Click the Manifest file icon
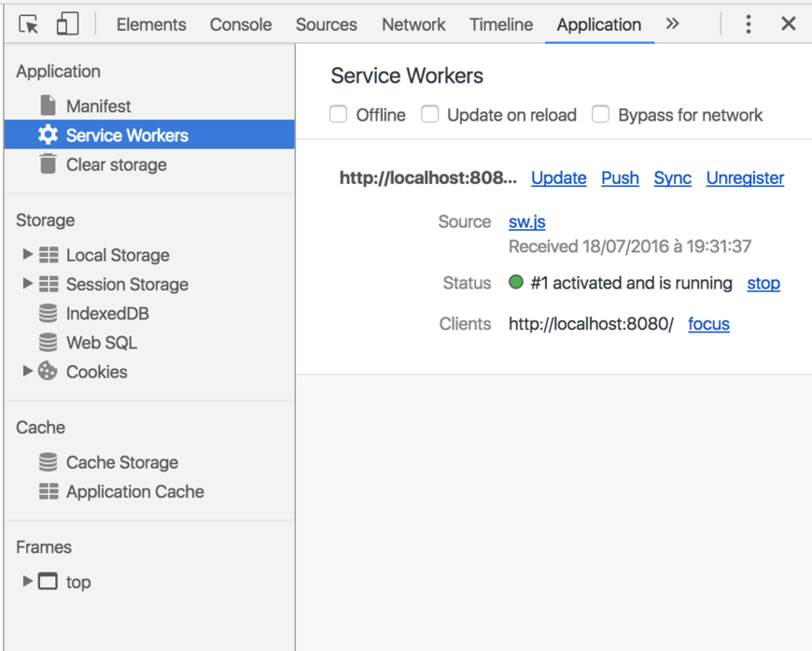 click(x=48, y=106)
